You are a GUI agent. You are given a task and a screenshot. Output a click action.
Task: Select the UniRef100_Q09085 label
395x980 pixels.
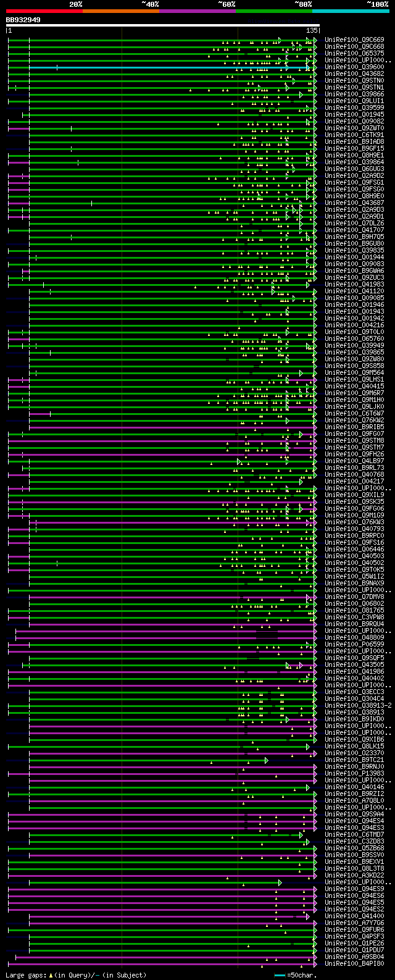point(354,298)
